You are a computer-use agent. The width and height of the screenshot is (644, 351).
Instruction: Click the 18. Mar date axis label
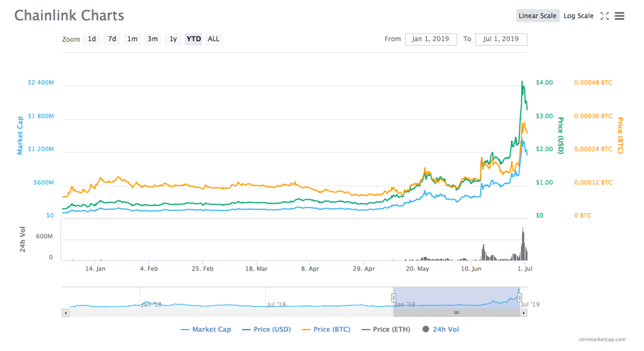(256, 269)
